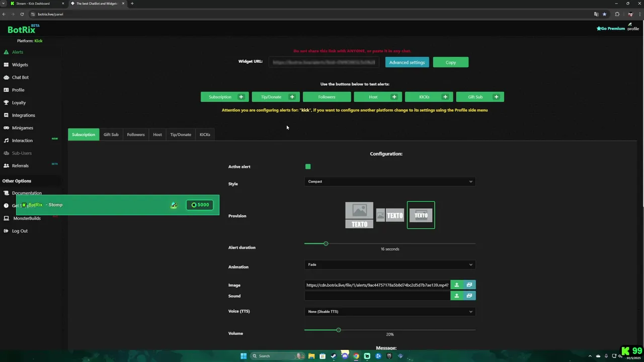Toggle the Active alert checkbox
This screenshot has height=362, width=644.
tap(308, 166)
